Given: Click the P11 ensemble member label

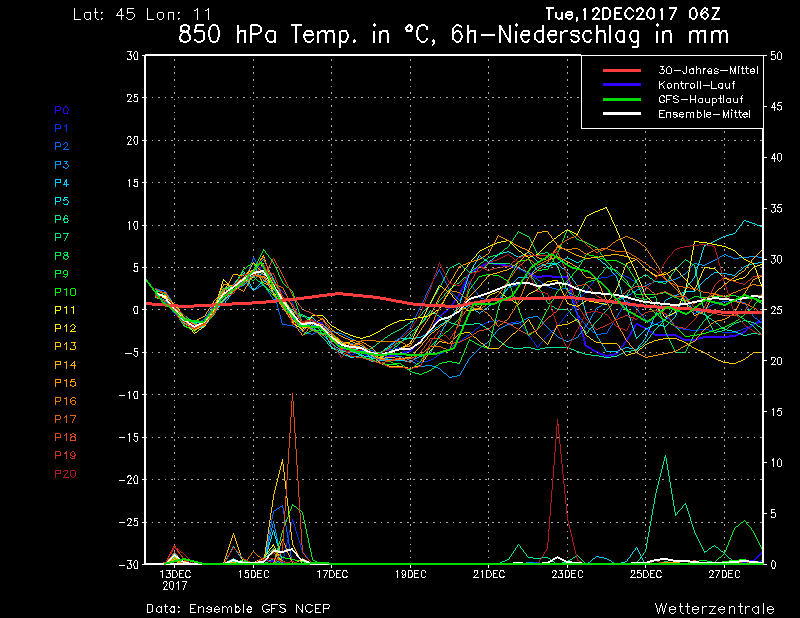Looking at the screenshot, I should (65, 310).
